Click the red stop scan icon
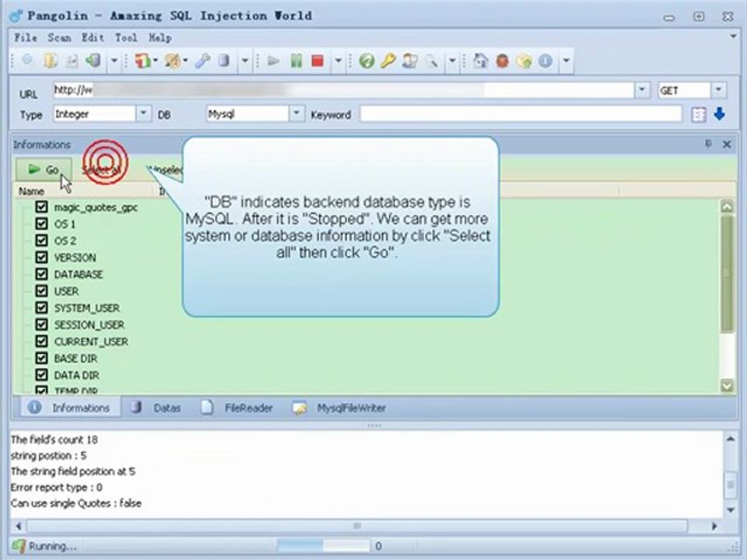Image resolution: width=747 pixels, height=560 pixels. click(317, 61)
